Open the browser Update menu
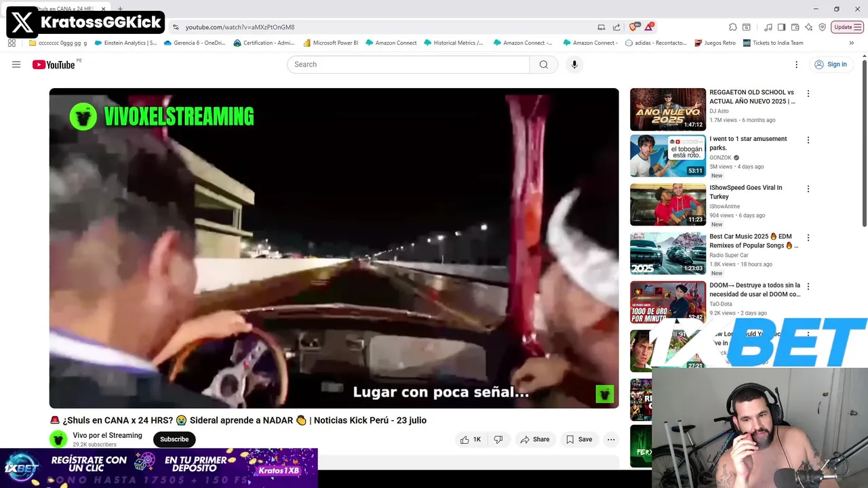The width and height of the screenshot is (868, 488). 848,27
